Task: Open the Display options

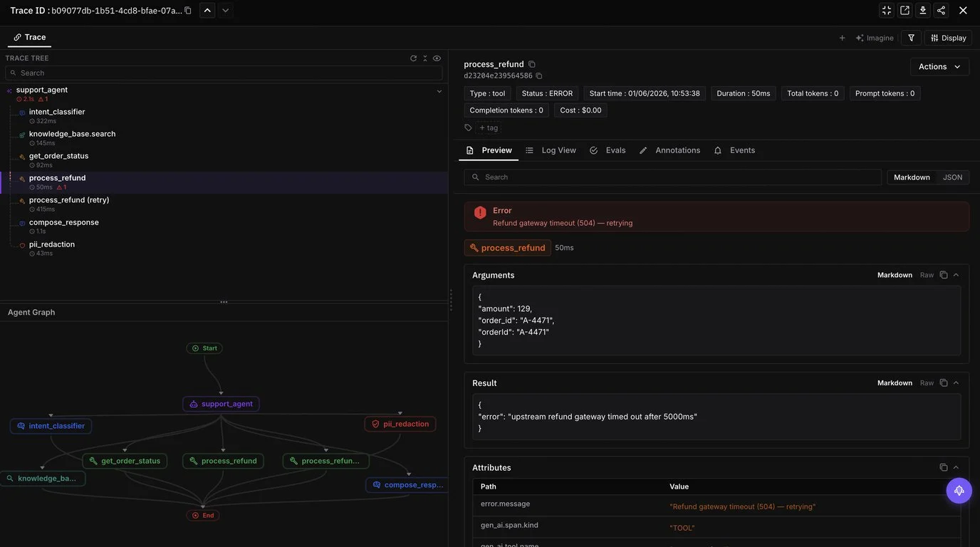Action: click(948, 38)
